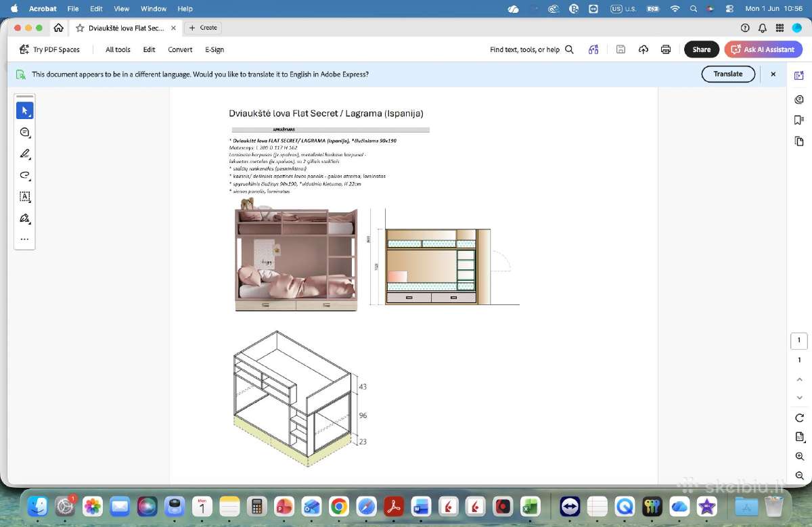Viewport: 812px width, 527px height.
Task: Open the Acrobat app menu
Action: tap(43, 9)
